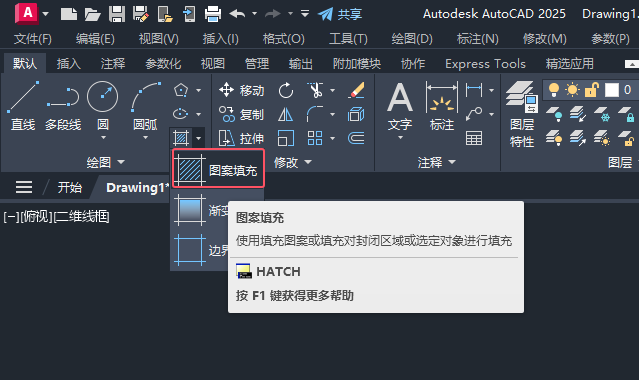
Task: Toggle layer freeze sun icon
Action: tap(572, 90)
